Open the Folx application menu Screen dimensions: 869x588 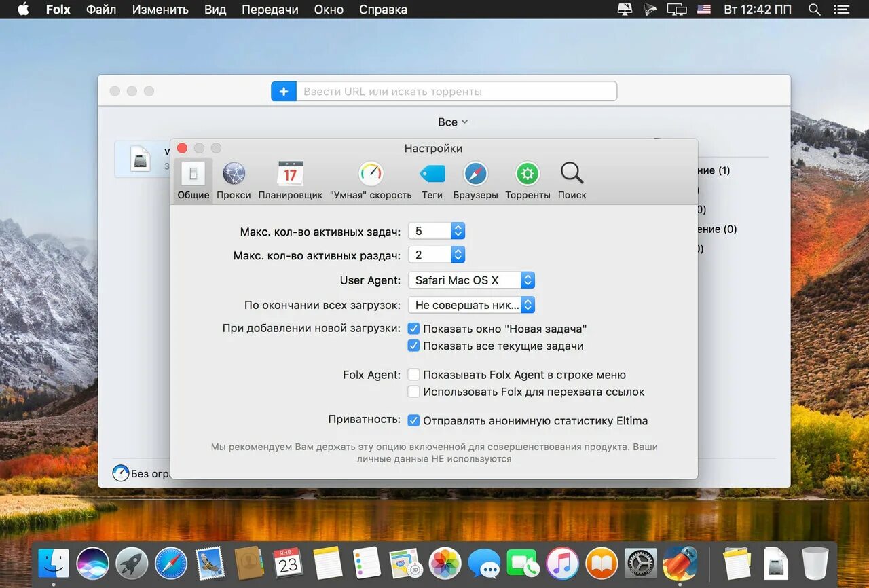[58, 10]
